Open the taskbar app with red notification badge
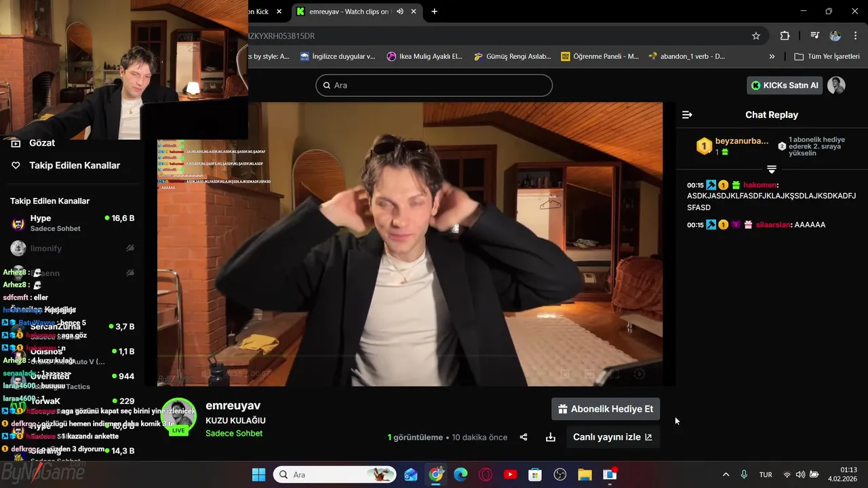Viewport: 868px width, 488px height. tap(610, 474)
